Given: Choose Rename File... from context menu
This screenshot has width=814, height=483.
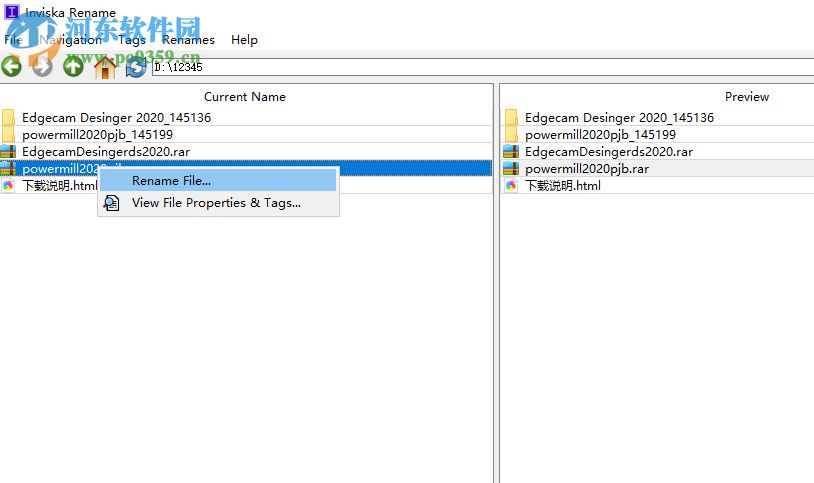Looking at the screenshot, I should tap(171, 181).
